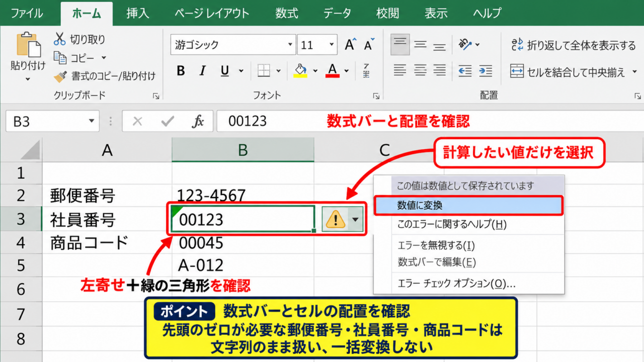Increase font size with large A icon
This screenshot has height=362, width=644.
coord(351,45)
